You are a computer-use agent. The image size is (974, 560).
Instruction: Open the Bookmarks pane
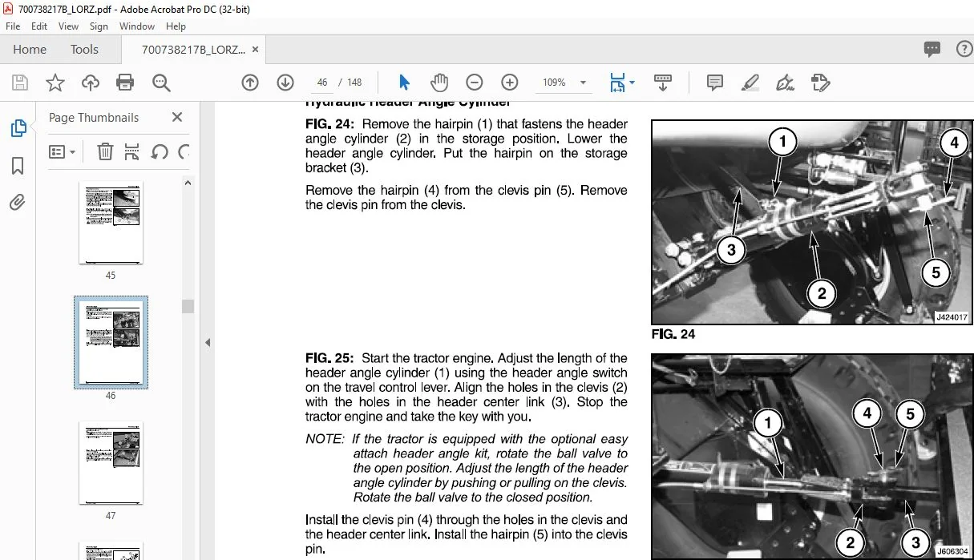18,166
